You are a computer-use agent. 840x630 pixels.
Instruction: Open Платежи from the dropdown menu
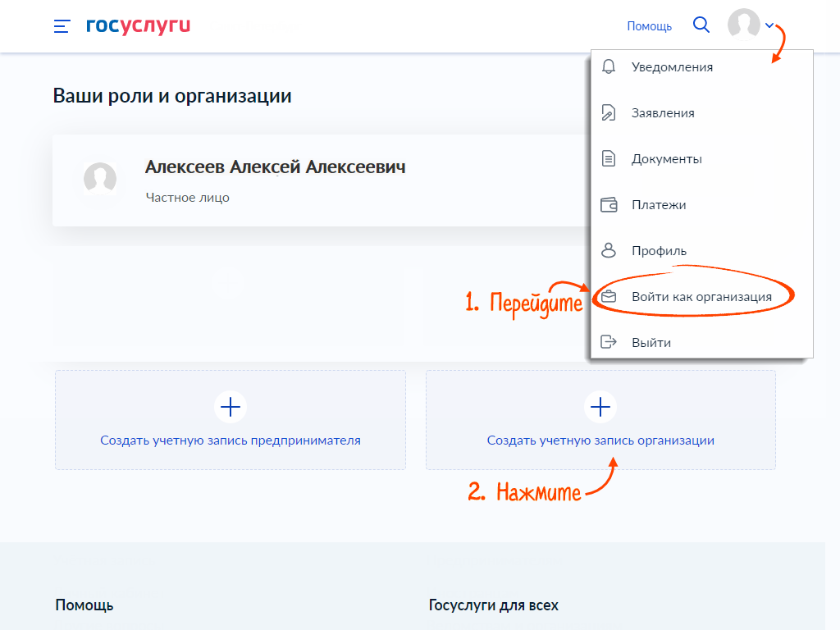pyautogui.click(x=702, y=204)
